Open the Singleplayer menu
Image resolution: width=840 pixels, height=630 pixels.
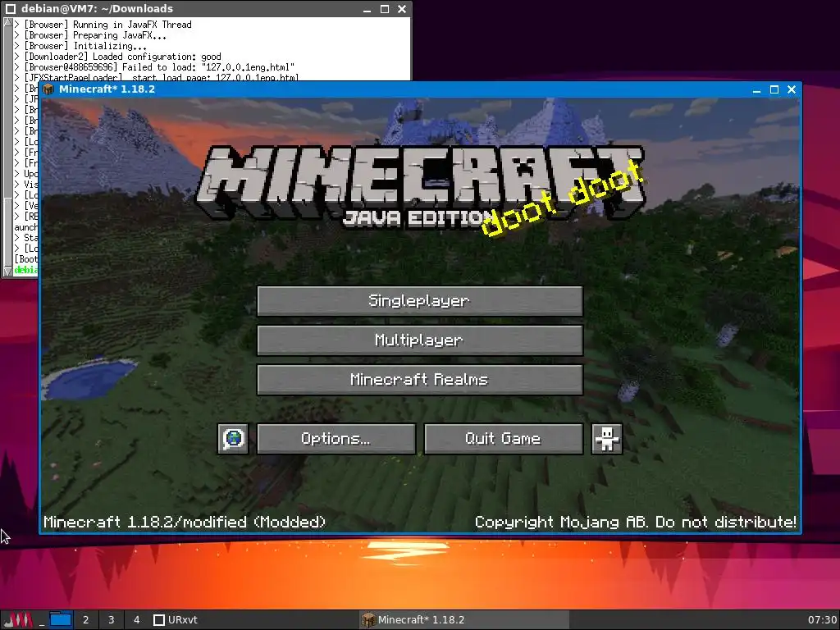click(419, 300)
